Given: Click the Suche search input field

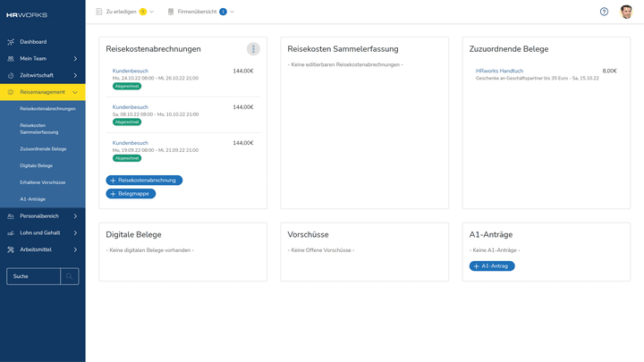Looking at the screenshot, I should 34,276.
